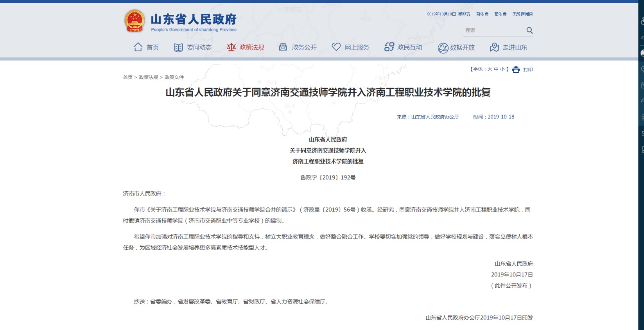
Task: Click the 打印 print text link
Action: tap(528, 70)
